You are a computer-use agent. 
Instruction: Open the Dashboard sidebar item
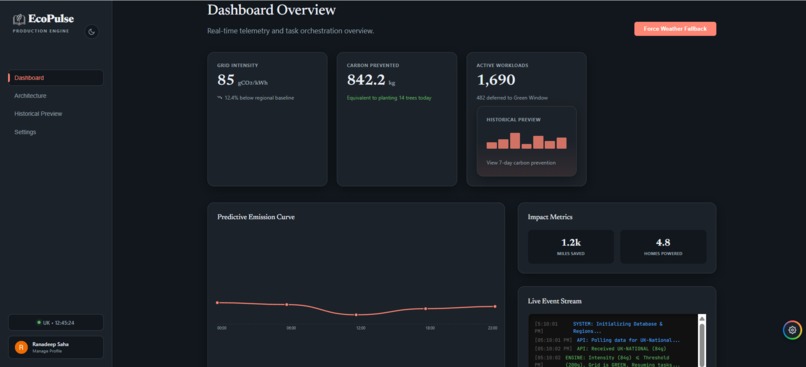tap(56, 78)
